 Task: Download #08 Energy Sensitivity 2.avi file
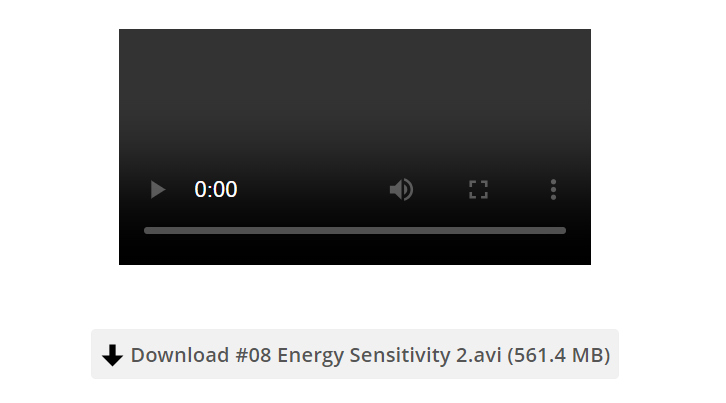(355, 354)
